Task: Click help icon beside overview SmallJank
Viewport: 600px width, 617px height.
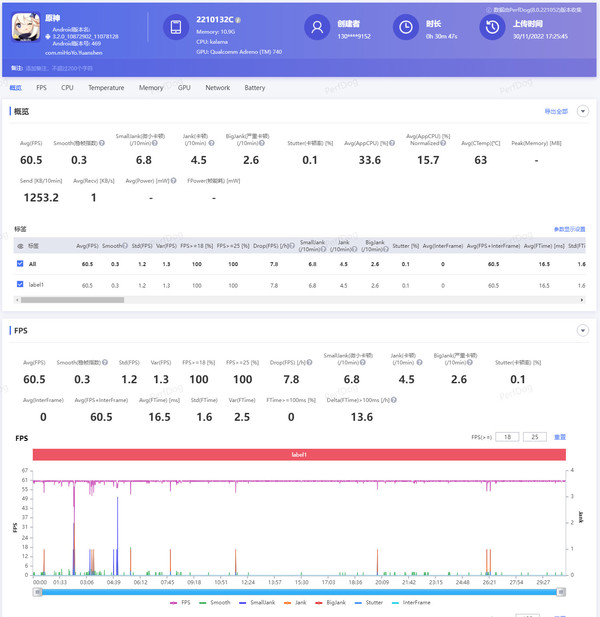Action: tap(155, 143)
